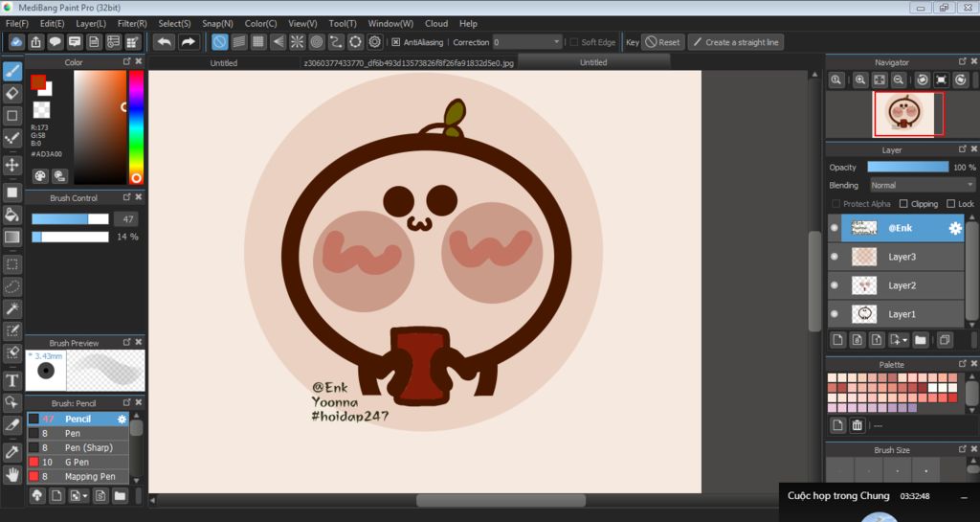This screenshot has width=980, height=522.
Task: Select the Move tool
Action: coord(11,165)
